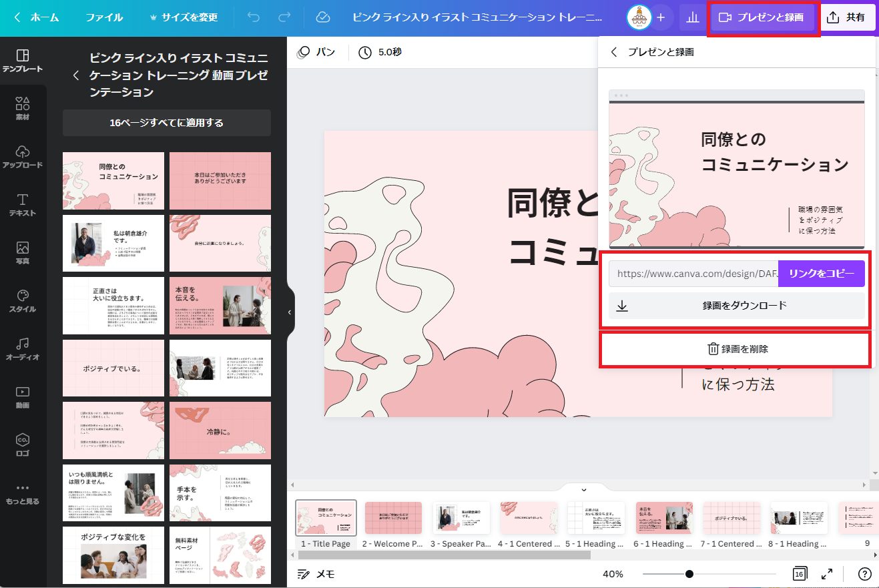Open the grid view page icon
The height and width of the screenshot is (588, 879).
tap(798, 573)
